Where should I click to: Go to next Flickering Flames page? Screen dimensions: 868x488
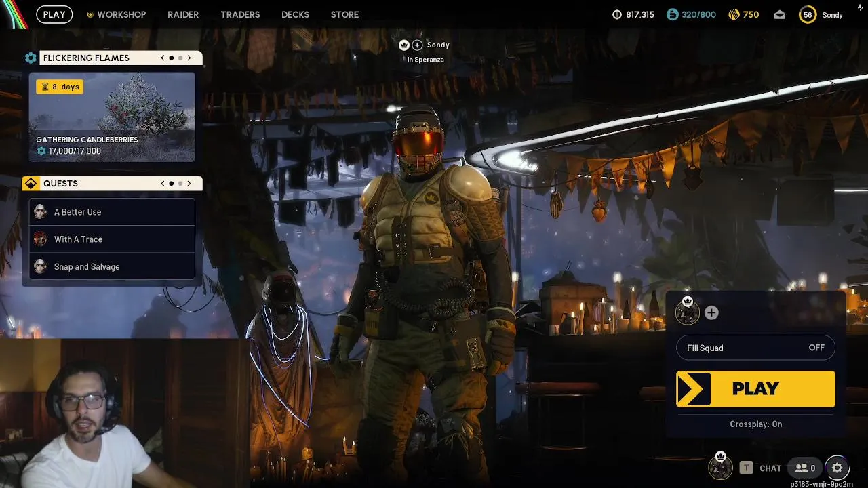coord(189,58)
